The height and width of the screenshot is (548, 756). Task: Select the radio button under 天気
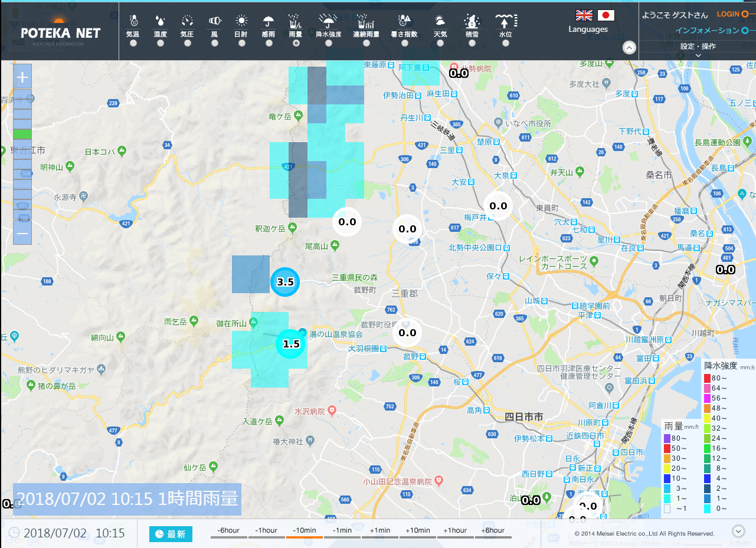[440, 43]
